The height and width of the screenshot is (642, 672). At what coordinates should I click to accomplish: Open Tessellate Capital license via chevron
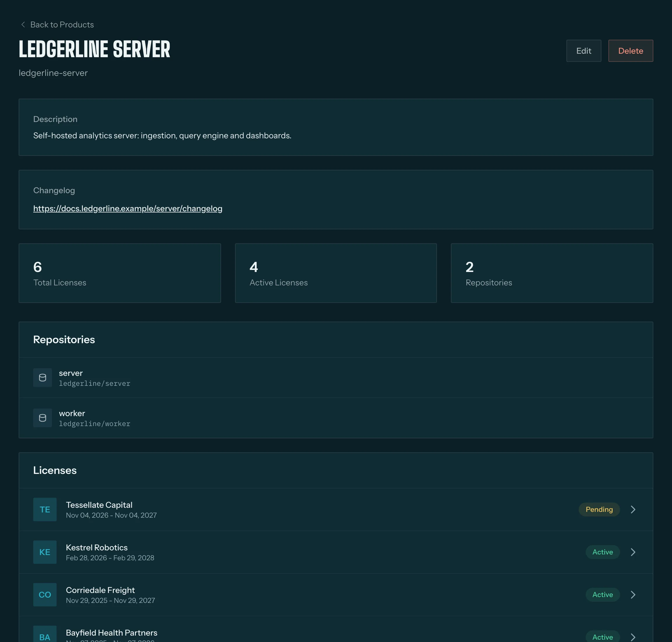click(633, 510)
